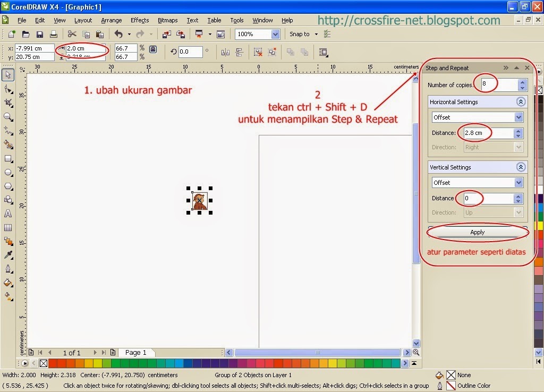Collapse the Step and Repeat docker arrows

pyautogui.click(x=506, y=67)
